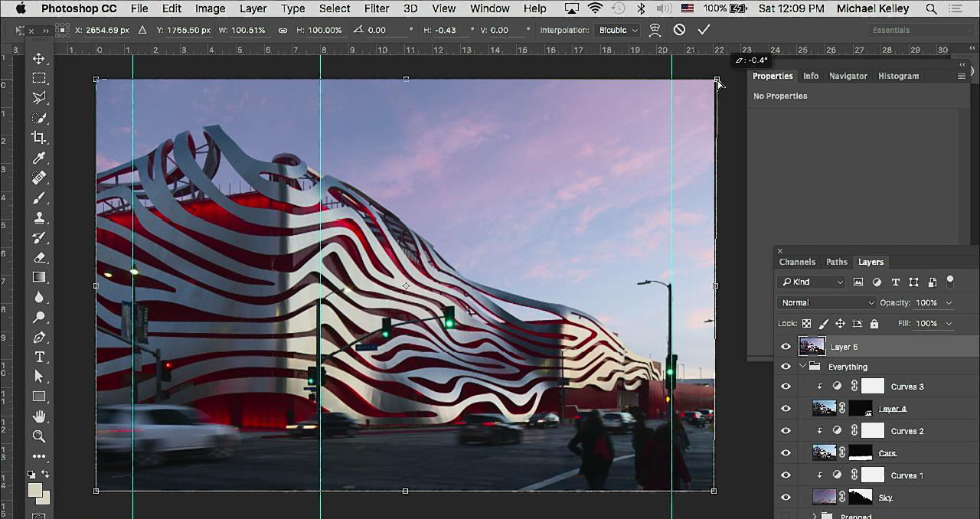Click the shape layers filter icon
980x519 pixels.
(x=913, y=282)
